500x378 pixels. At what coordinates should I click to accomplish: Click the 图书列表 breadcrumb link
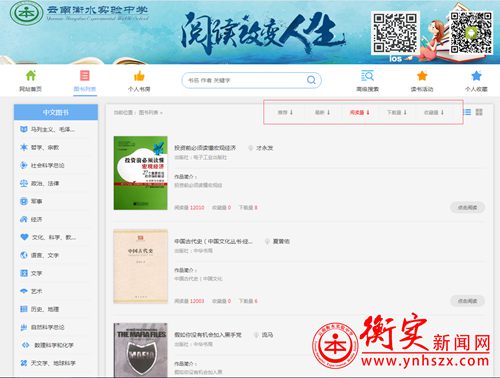tap(148, 112)
